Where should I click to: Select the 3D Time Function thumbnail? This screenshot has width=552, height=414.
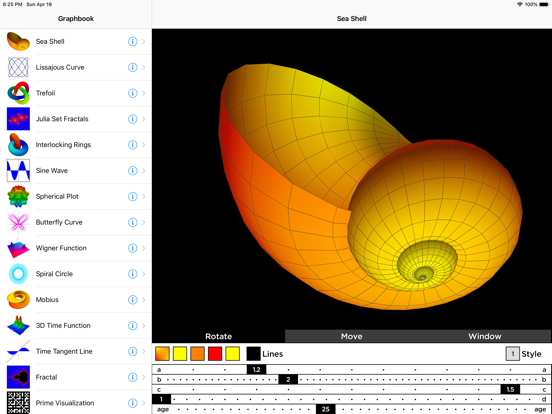[18, 326]
